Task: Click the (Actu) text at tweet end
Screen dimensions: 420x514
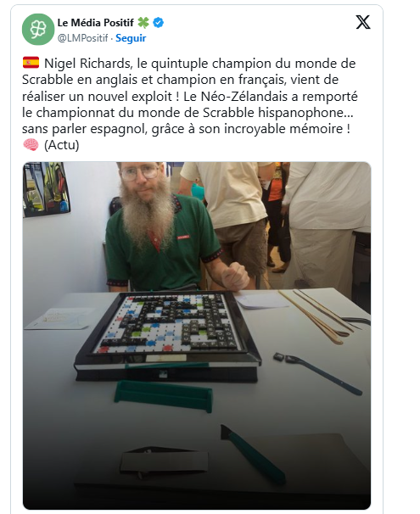Action: [62, 145]
